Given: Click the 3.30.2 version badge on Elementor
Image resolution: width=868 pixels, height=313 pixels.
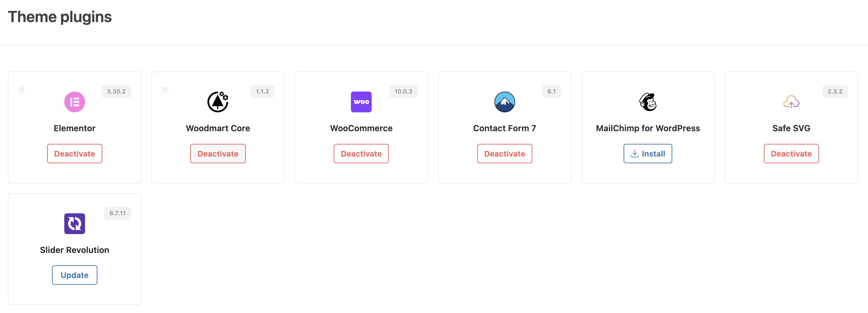Looking at the screenshot, I should click(116, 91).
